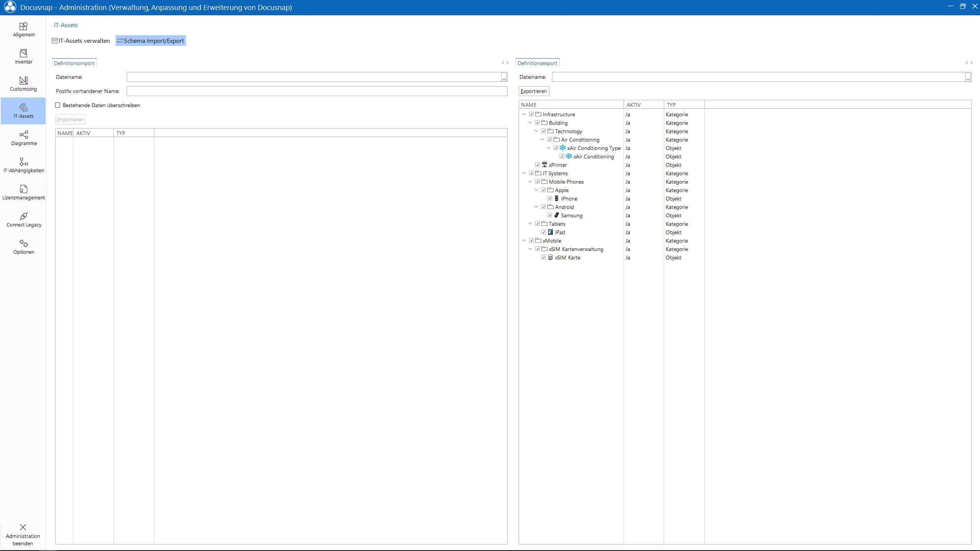Select Schema Import/Export tab

pyautogui.click(x=151, y=41)
